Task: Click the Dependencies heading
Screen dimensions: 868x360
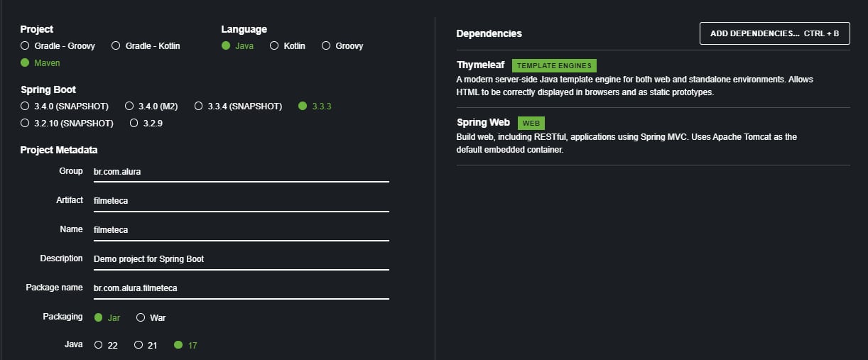Action: pos(489,33)
